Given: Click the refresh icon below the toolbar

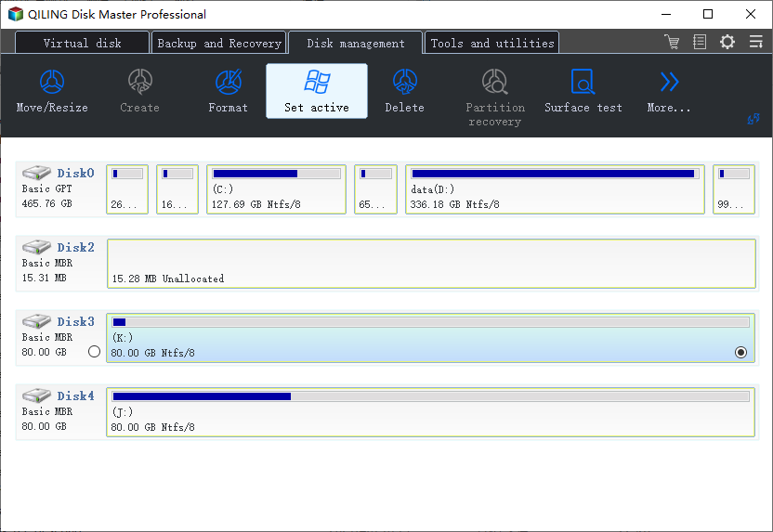Looking at the screenshot, I should [x=753, y=119].
